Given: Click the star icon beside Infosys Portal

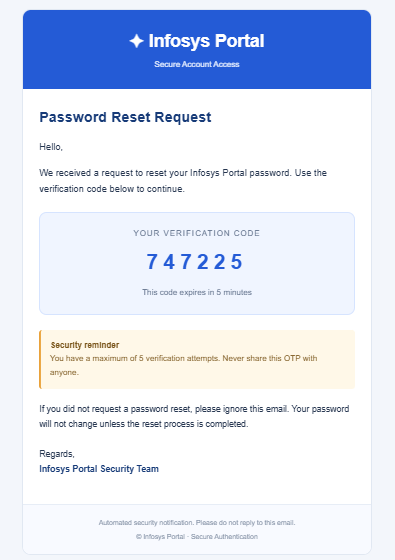Looking at the screenshot, I should click(x=136, y=41).
